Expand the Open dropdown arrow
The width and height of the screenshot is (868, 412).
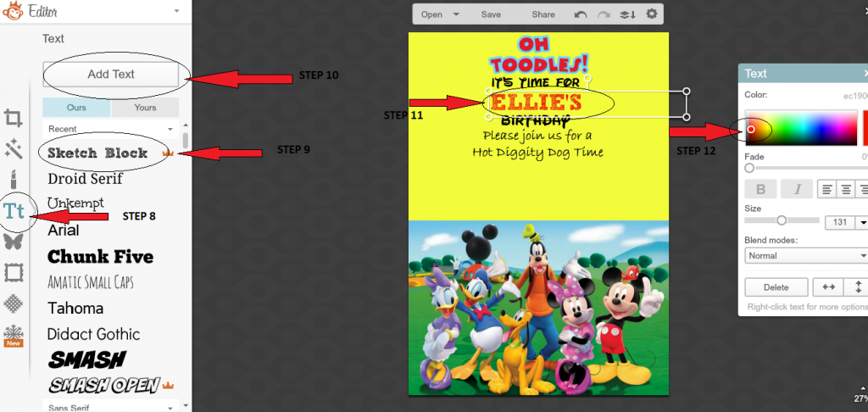(455, 14)
